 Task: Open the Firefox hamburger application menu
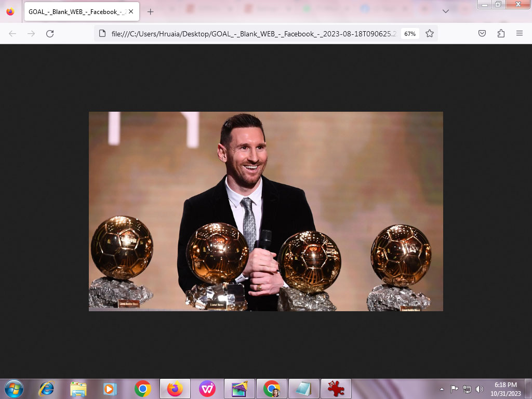[x=520, y=33]
